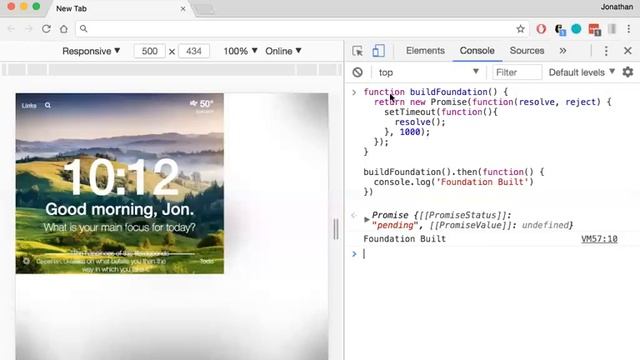640x360 pixels.
Task: Open the Online throttling dropdown
Action: click(x=283, y=51)
